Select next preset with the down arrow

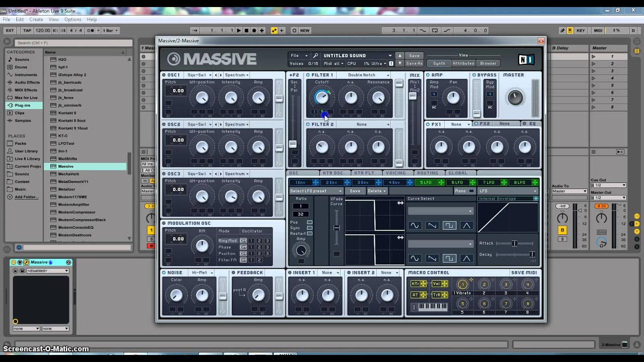click(400, 63)
